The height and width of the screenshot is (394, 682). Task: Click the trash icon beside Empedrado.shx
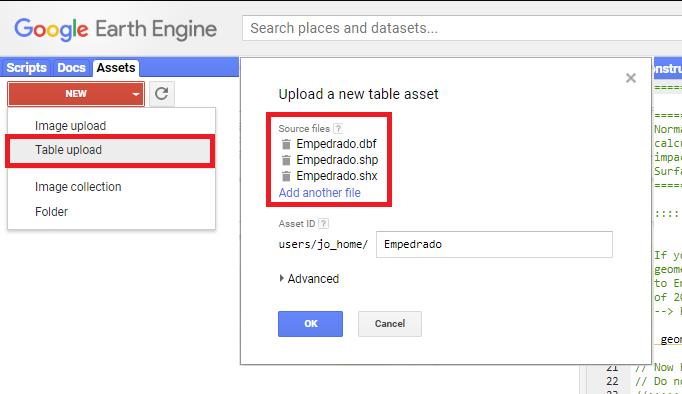point(286,176)
